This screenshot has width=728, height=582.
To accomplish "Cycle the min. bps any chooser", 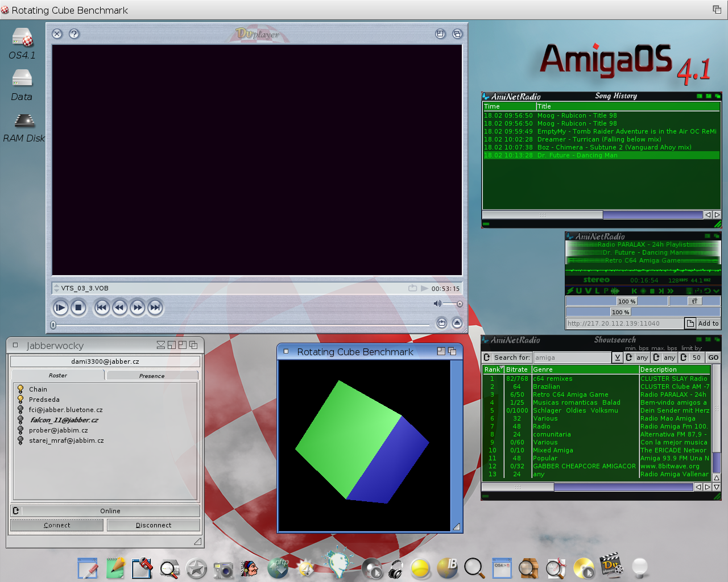I will 637,357.
